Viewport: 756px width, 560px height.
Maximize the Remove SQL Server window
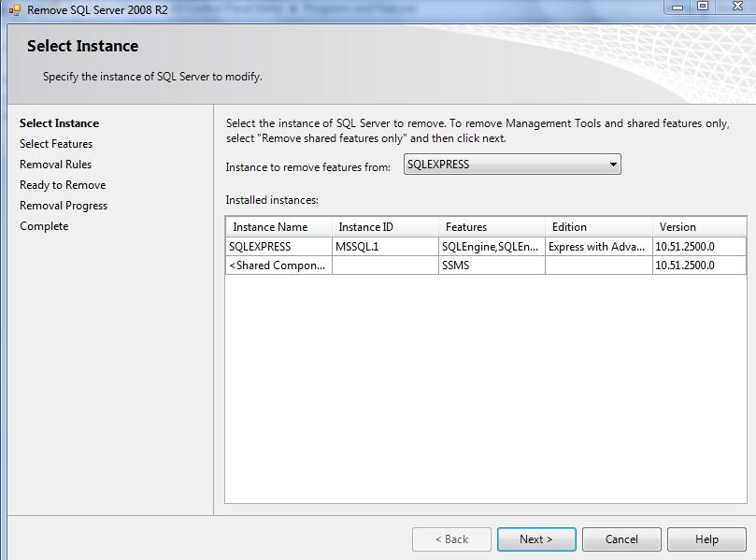(x=703, y=7)
